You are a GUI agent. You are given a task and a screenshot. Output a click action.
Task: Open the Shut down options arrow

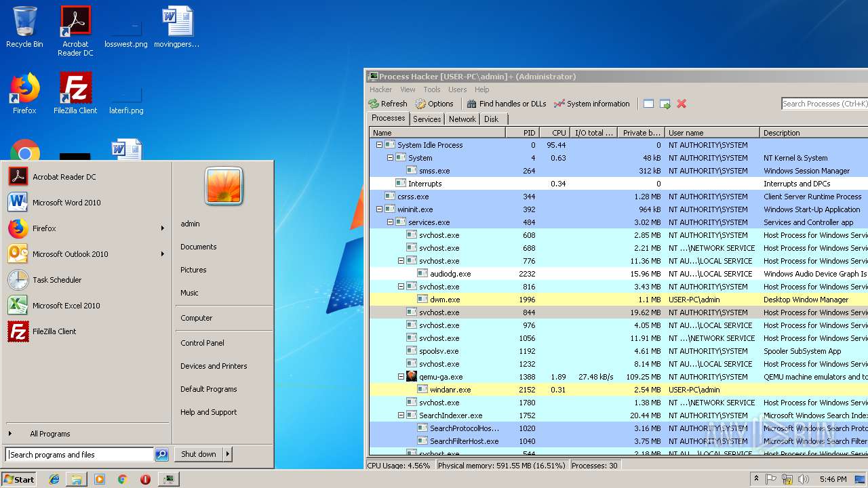[228, 454]
